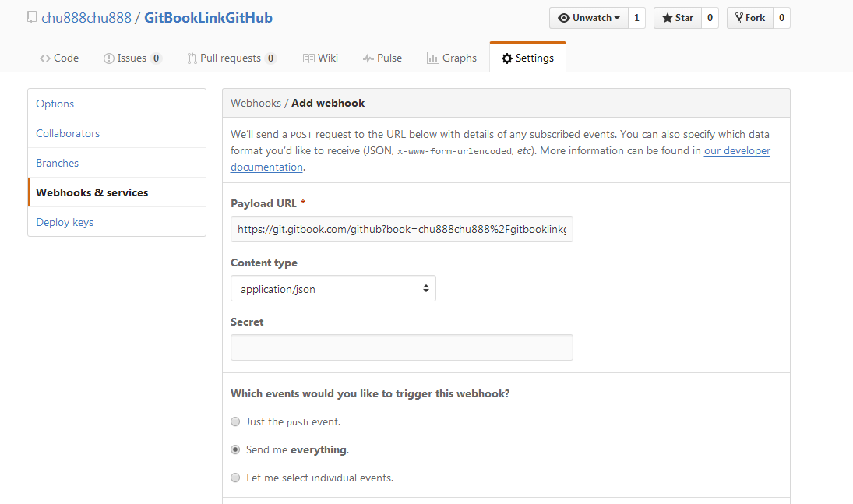The image size is (853, 504).
Task: Open Branches in settings sidebar
Action: (117, 163)
